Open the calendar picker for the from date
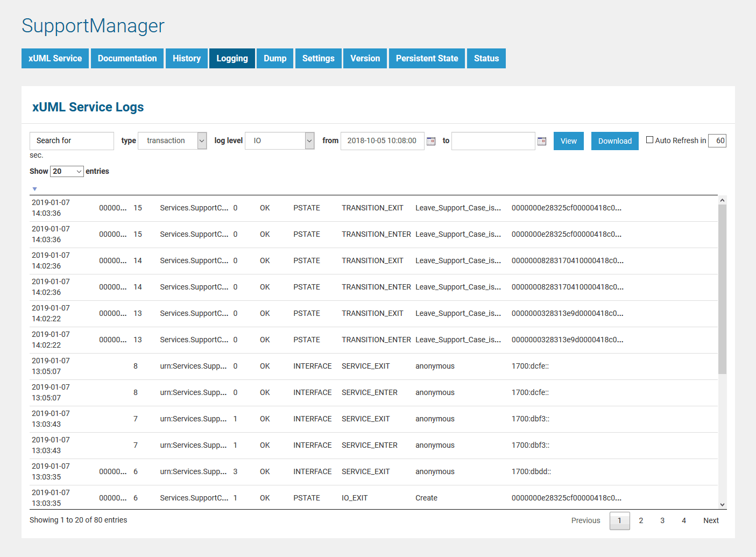Image resolution: width=756 pixels, height=557 pixels. pos(430,140)
